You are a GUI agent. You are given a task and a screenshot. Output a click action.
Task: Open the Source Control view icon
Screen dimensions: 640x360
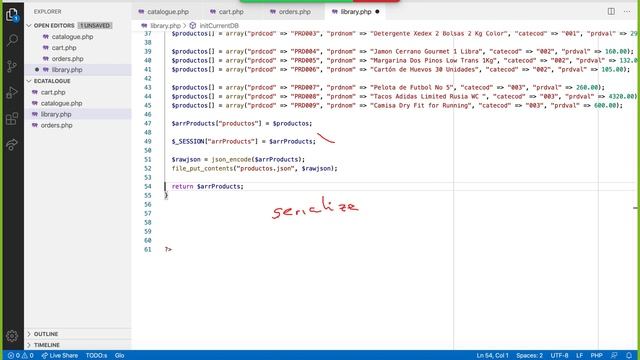[x=12, y=66]
